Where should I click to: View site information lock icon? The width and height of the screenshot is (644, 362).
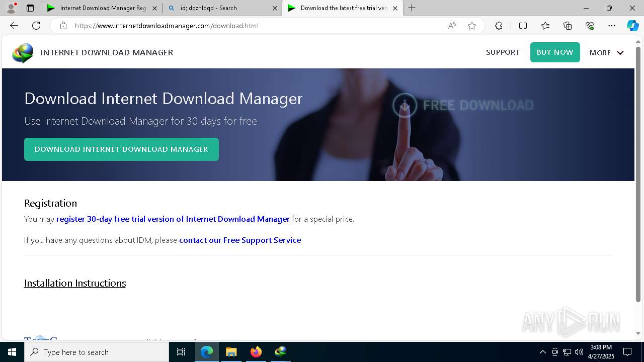pos(63,26)
